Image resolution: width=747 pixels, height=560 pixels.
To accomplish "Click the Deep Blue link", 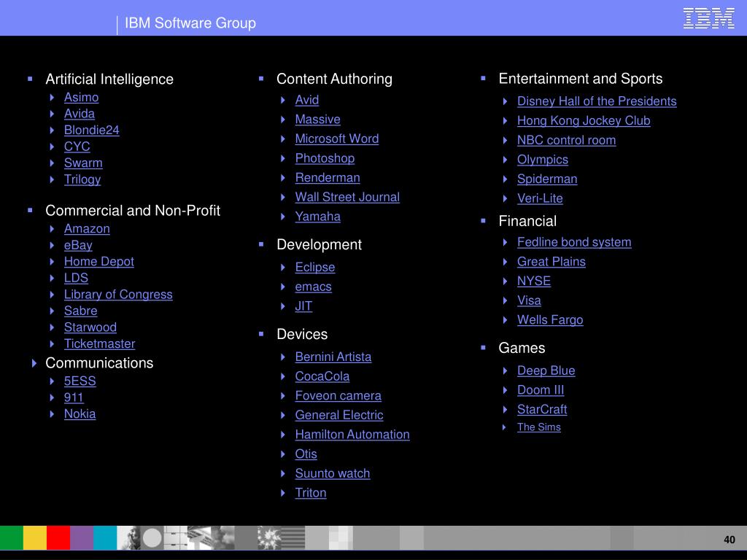I will 546,371.
